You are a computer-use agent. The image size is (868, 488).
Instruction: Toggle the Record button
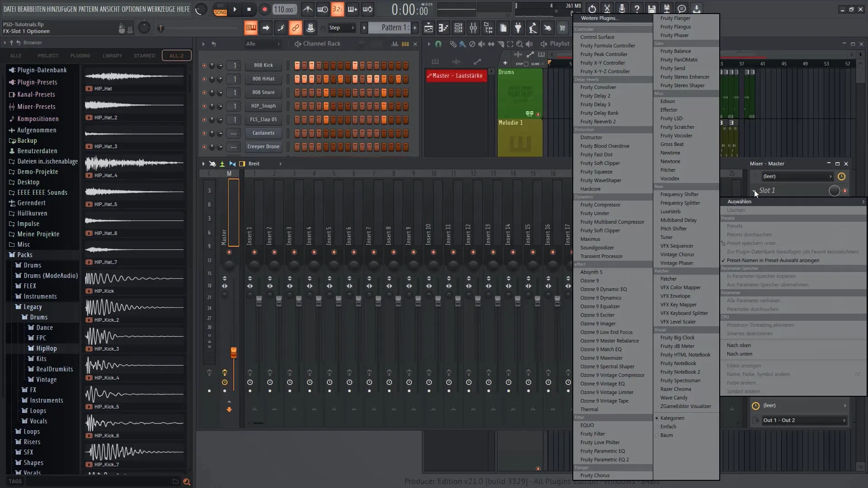(264, 9)
